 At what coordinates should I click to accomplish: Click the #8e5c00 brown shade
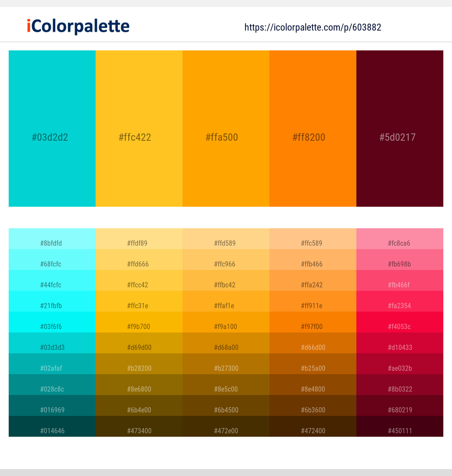point(226,385)
